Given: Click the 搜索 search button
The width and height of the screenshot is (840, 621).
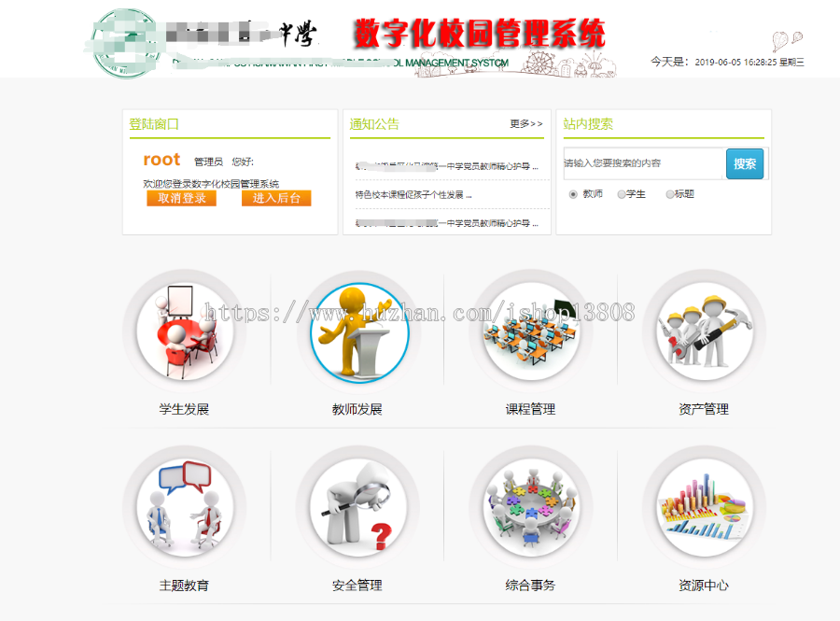Looking at the screenshot, I should point(745,163).
